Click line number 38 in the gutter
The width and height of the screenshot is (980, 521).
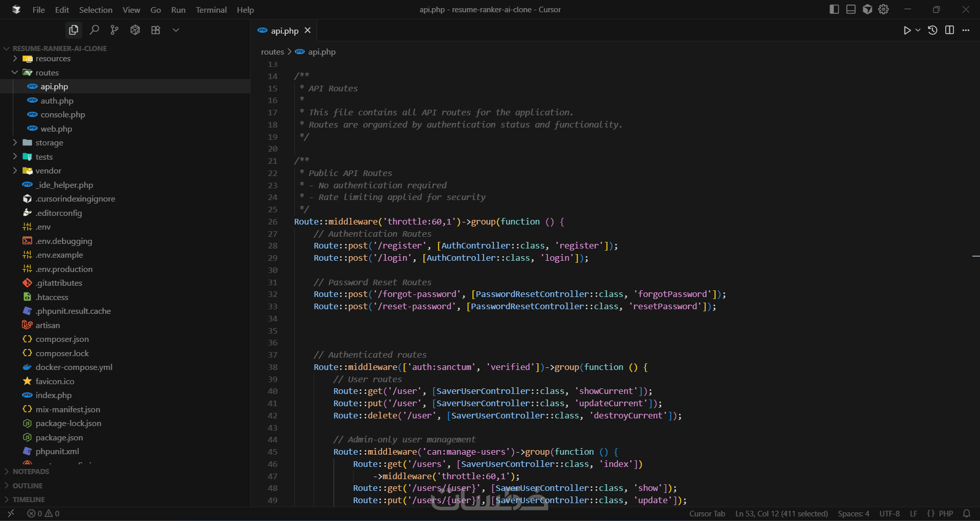(x=273, y=367)
